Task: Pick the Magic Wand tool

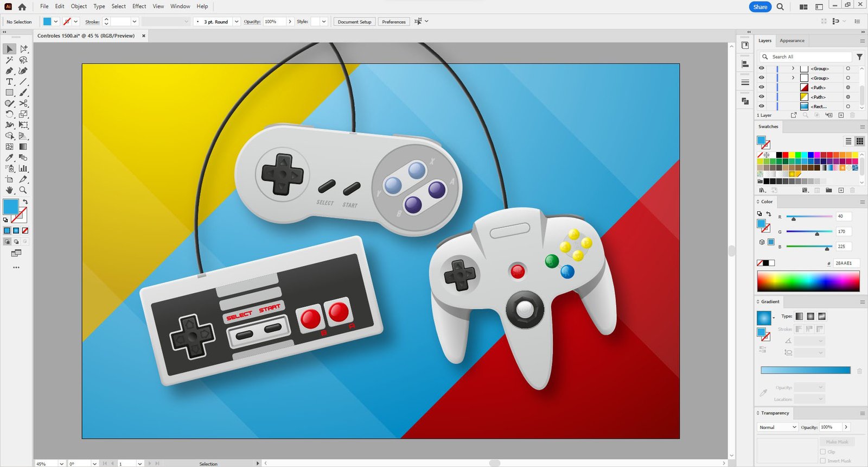Action: [9, 60]
